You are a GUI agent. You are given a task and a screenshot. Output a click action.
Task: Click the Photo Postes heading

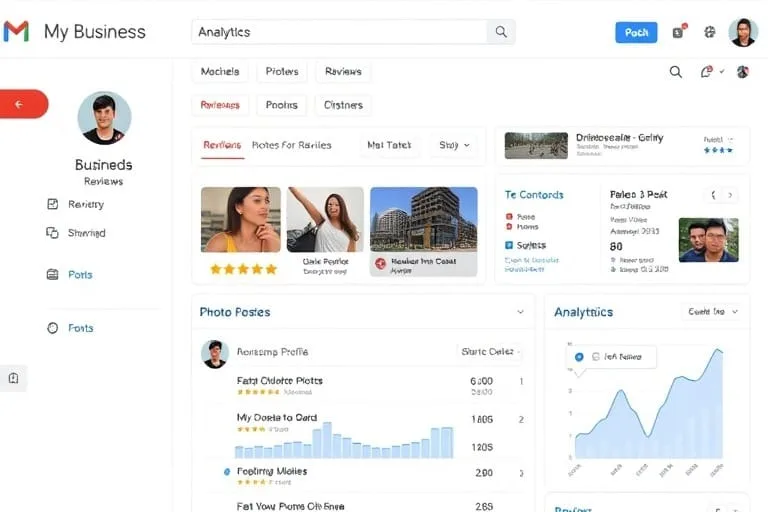235,312
